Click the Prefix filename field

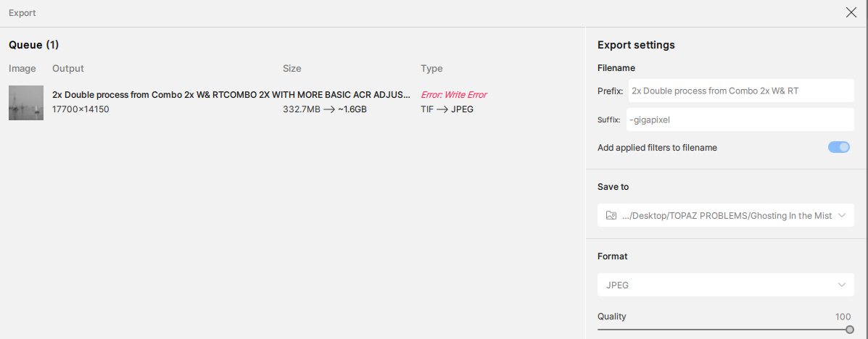[740, 91]
